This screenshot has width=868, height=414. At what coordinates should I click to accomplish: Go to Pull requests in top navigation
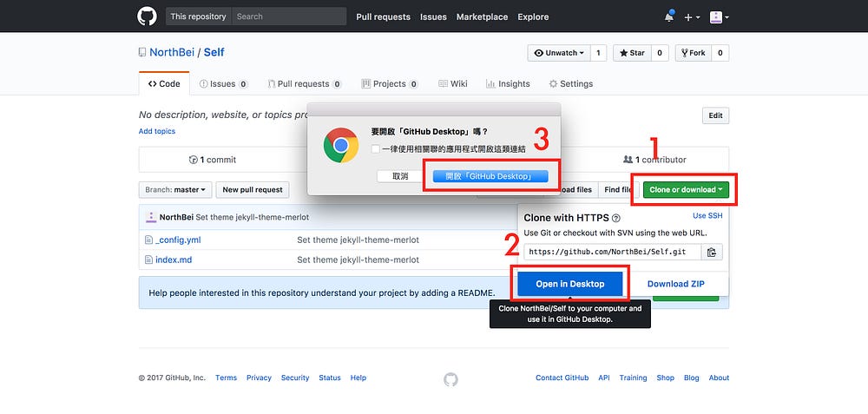point(383,17)
